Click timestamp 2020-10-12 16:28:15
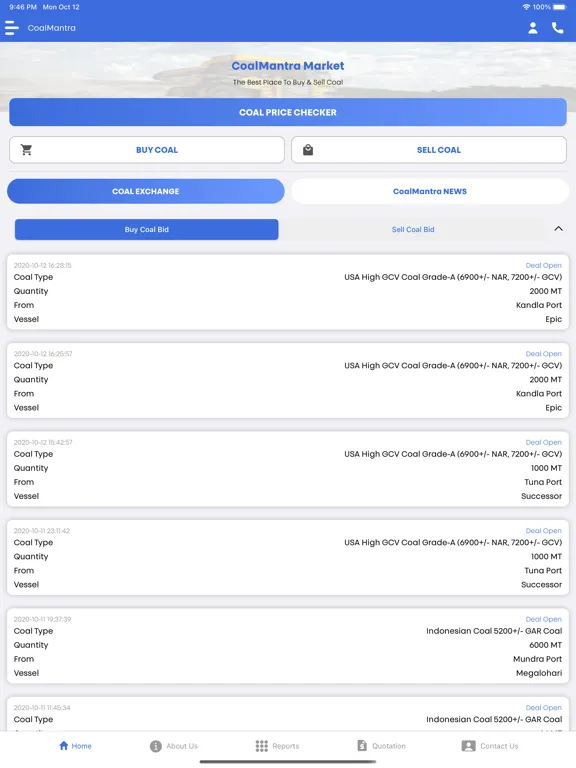This screenshot has width=576, height=768. point(43,265)
